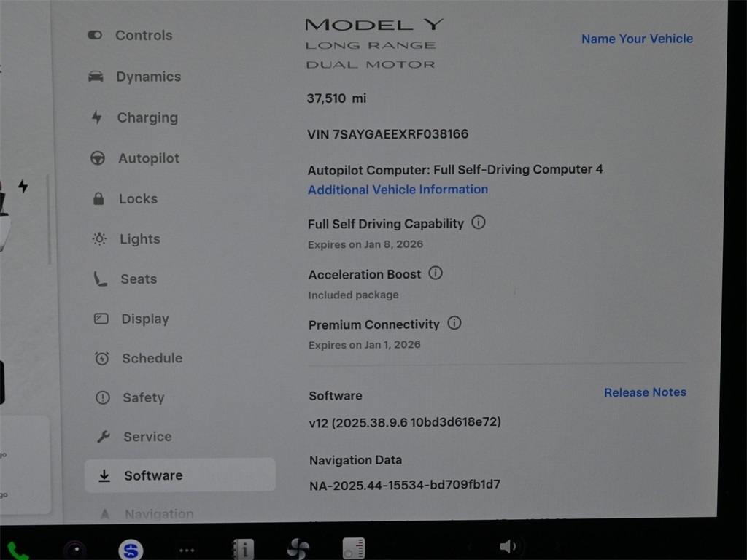Open the Controls menu

[x=143, y=35]
